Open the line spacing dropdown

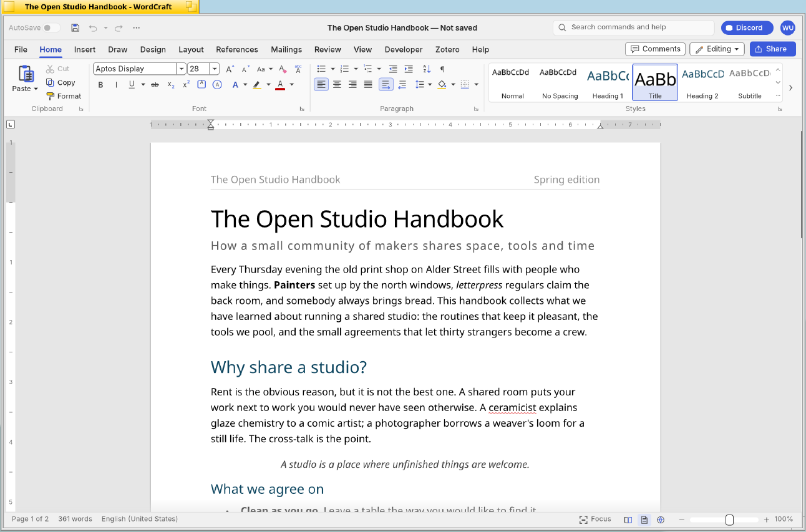tap(429, 85)
